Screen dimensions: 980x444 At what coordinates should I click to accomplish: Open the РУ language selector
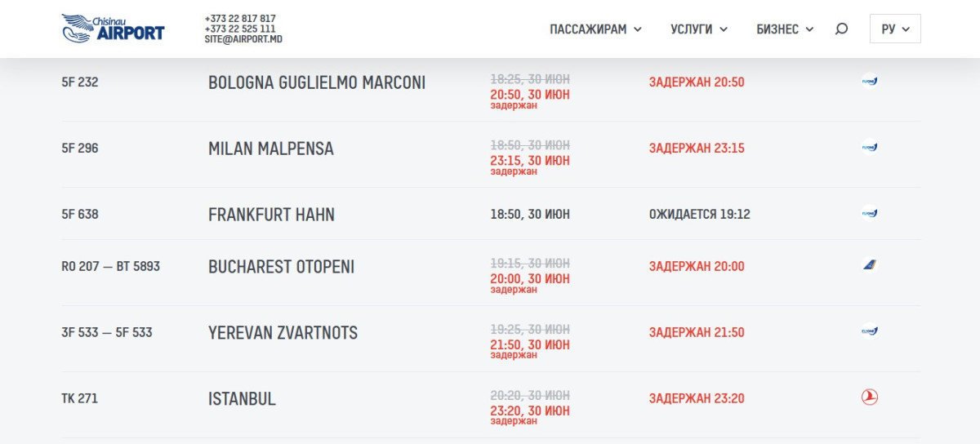[895, 29]
